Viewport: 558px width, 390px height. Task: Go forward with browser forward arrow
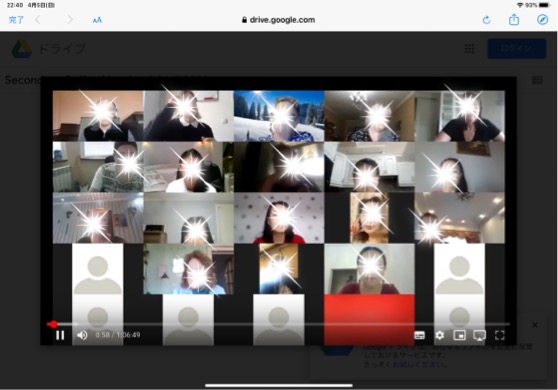coord(70,20)
